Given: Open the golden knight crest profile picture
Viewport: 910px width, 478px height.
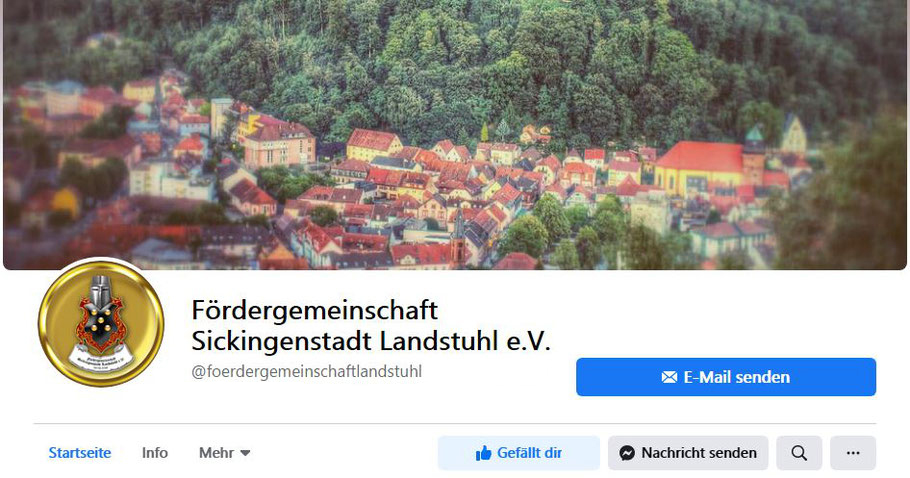Looking at the screenshot, I should pos(101,323).
